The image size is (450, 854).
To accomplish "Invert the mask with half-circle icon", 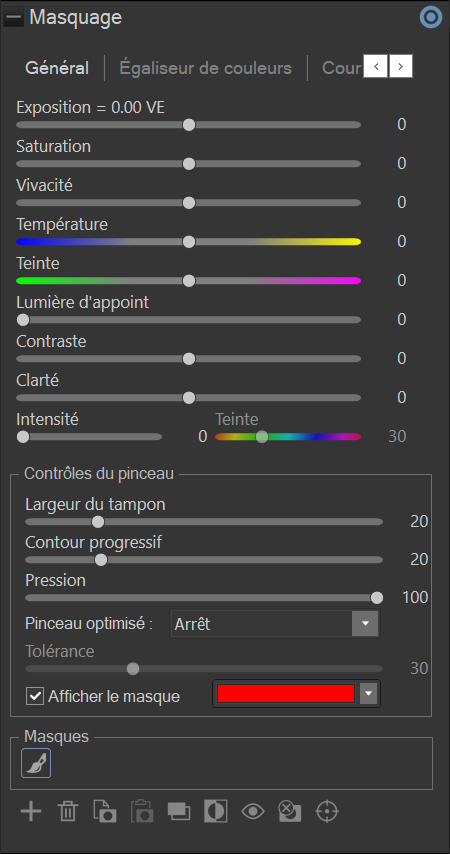I will point(216,811).
